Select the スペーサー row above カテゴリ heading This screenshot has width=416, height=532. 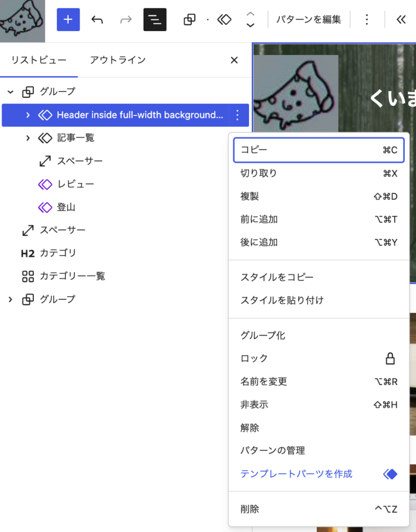(x=125, y=230)
